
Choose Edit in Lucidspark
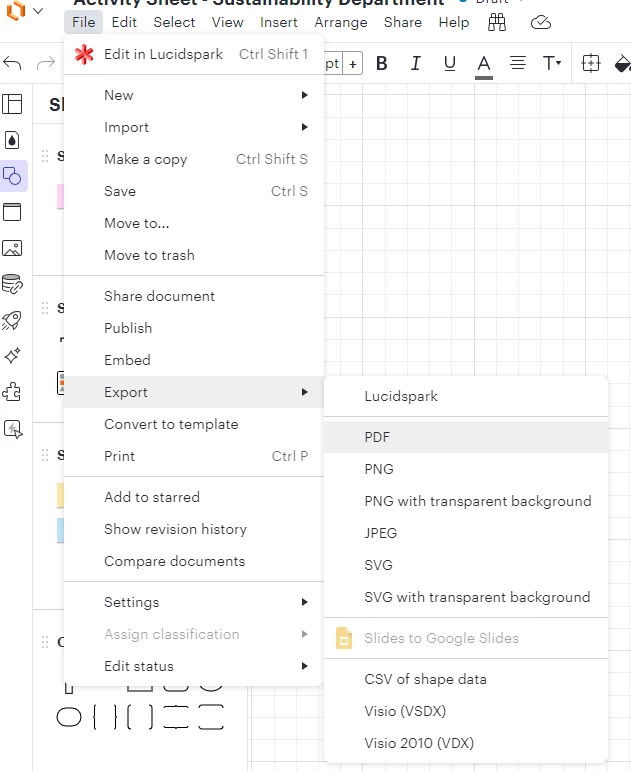click(194, 54)
